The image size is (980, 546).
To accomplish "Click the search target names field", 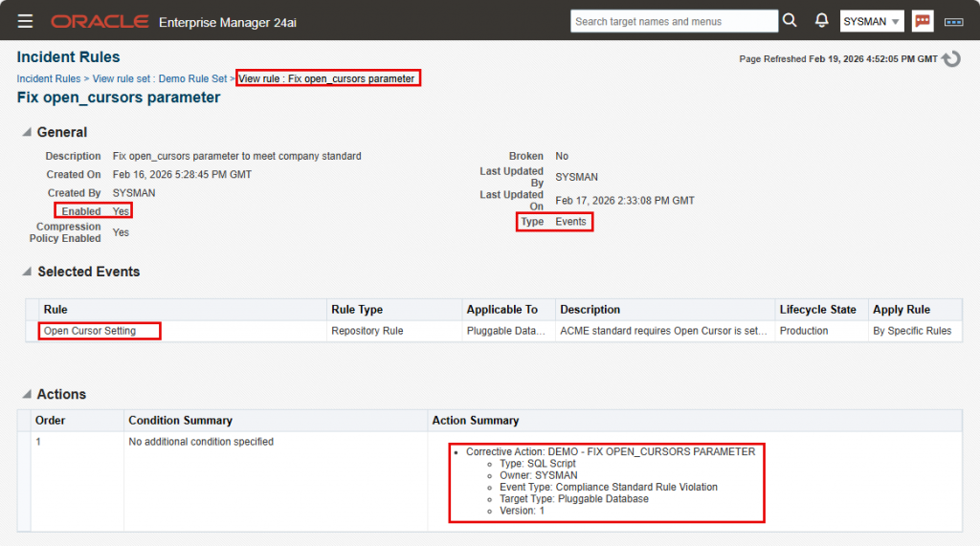I will [x=674, y=21].
